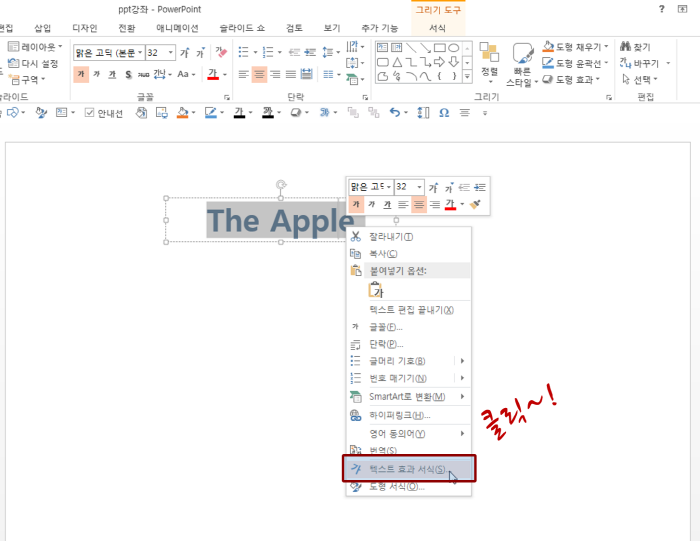Viewport: 700px width, 541px height.
Task: Justify text in the ribbon paragraph group
Action: tap(291, 74)
